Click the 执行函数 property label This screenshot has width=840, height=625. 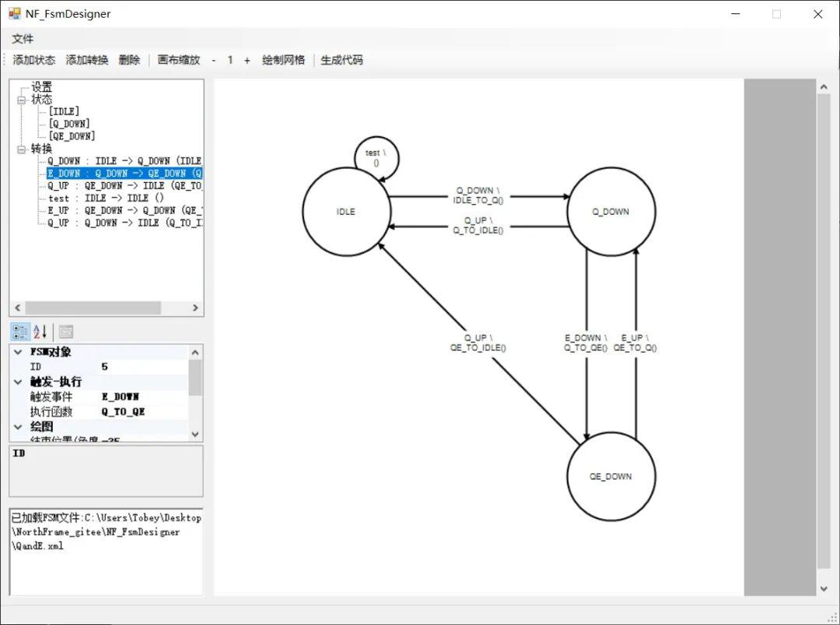[51, 412]
